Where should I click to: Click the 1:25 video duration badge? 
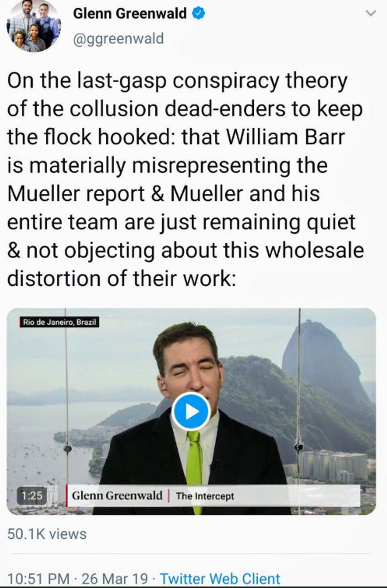(31, 495)
